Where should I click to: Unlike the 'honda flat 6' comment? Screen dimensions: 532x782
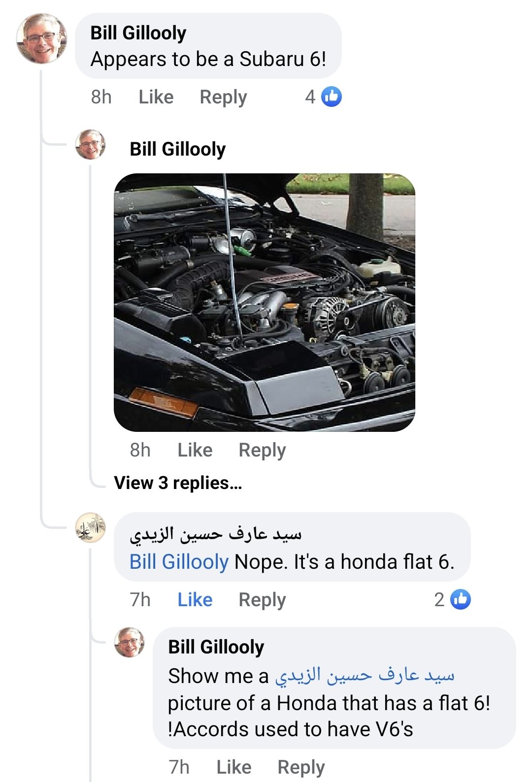click(x=195, y=600)
